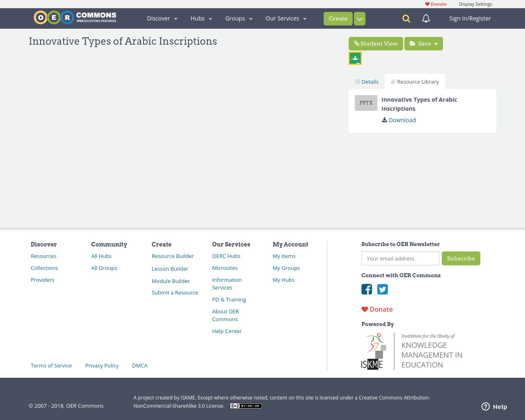Select the Resource Library tab
This screenshot has height=420, width=525.
pos(415,81)
